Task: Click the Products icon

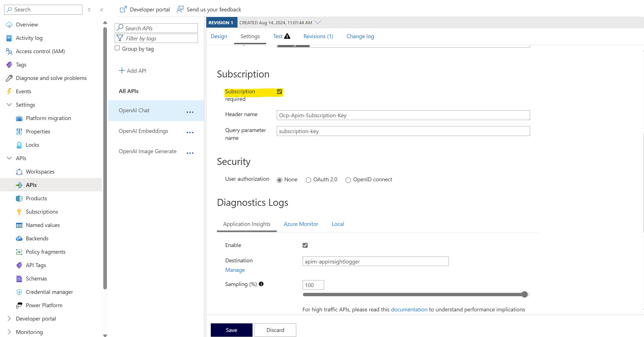Action: (x=19, y=198)
